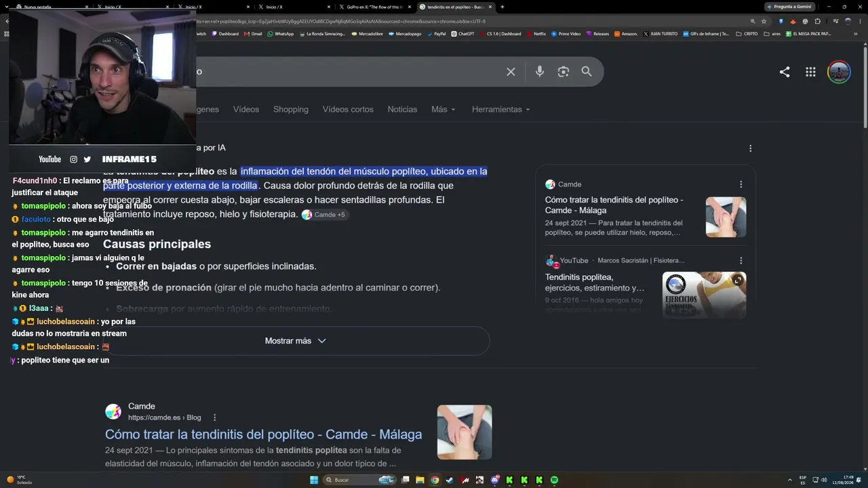
Task: Open the Google apps grid
Action: 810,72
